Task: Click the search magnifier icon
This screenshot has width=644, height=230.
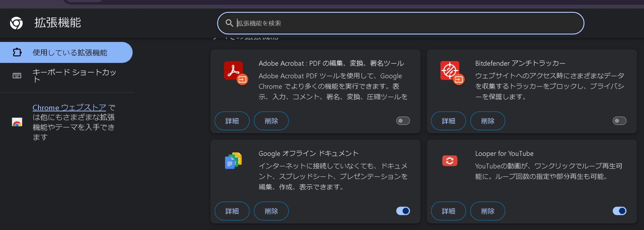Action: point(229,23)
